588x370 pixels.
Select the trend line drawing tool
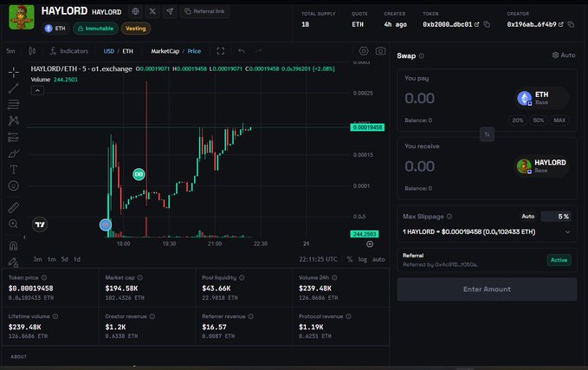tap(14, 88)
